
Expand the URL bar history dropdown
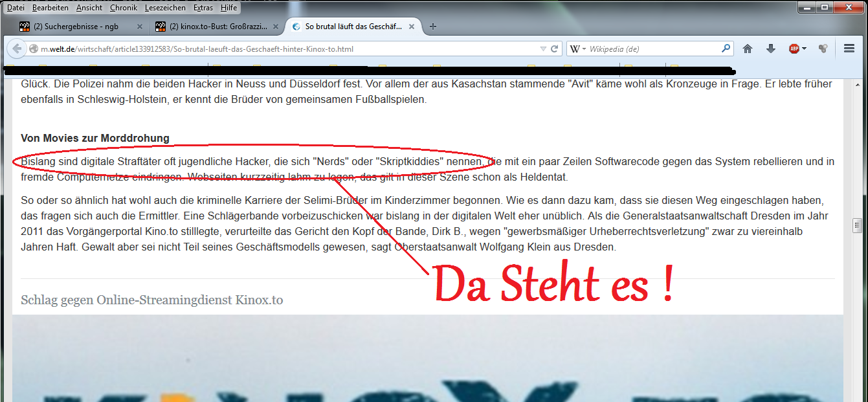click(x=543, y=49)
